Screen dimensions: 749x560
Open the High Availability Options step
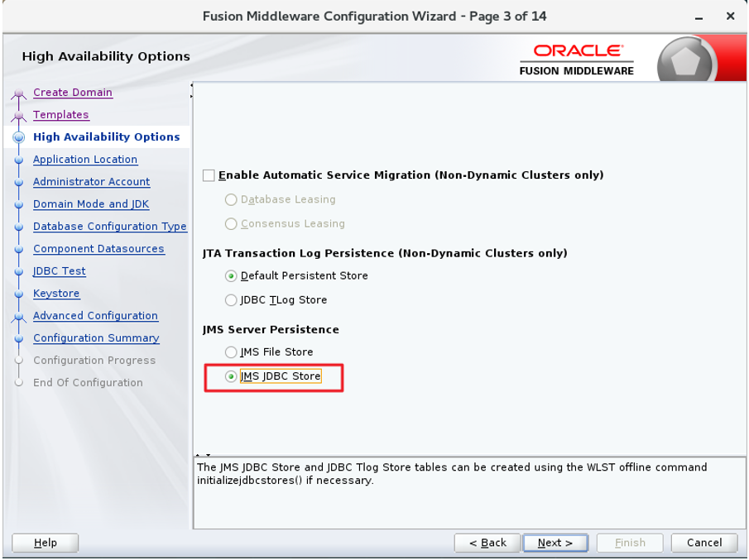click(107, 137)
